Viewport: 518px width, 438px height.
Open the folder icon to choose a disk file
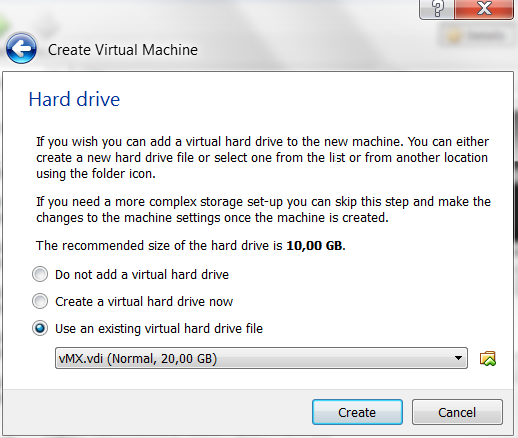pos(488,359)
